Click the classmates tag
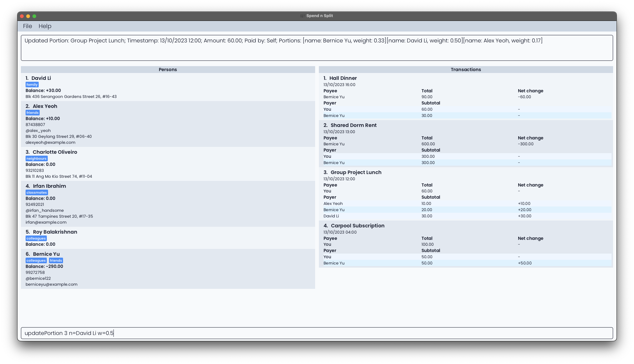This screenshot has height=364, width=634. coord(37,192)
